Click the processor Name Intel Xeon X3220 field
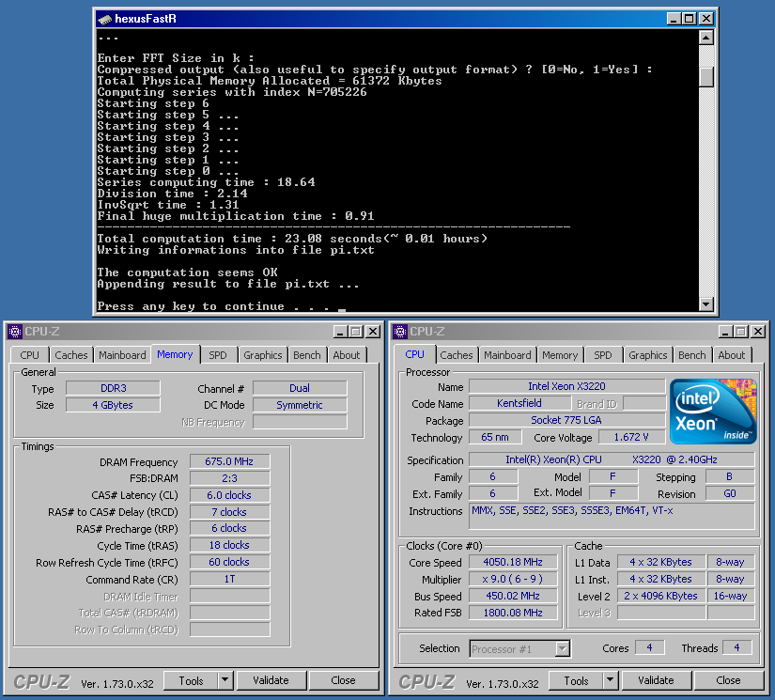Screen dimensions: 775x700 (566, 386)
